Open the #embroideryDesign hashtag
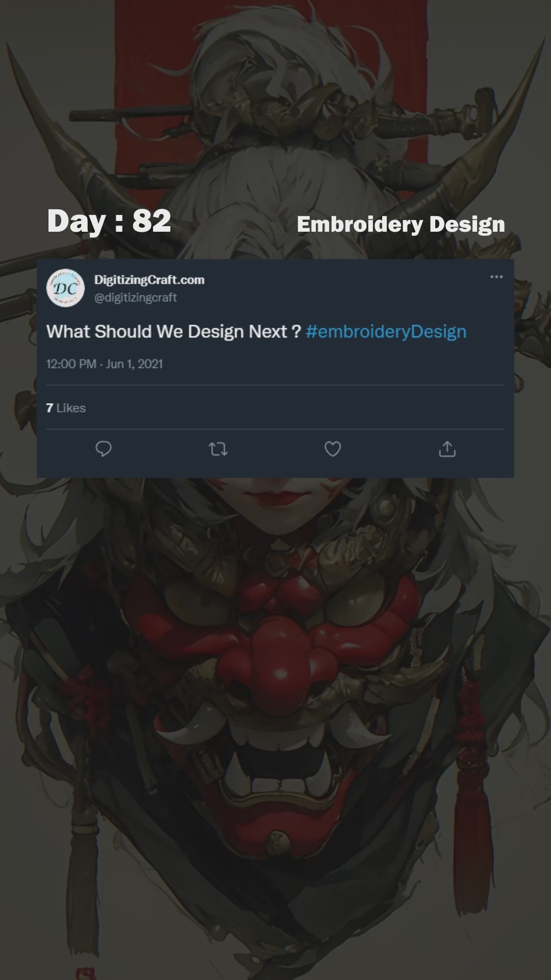551x980 pixels. (x=386, y=332)
